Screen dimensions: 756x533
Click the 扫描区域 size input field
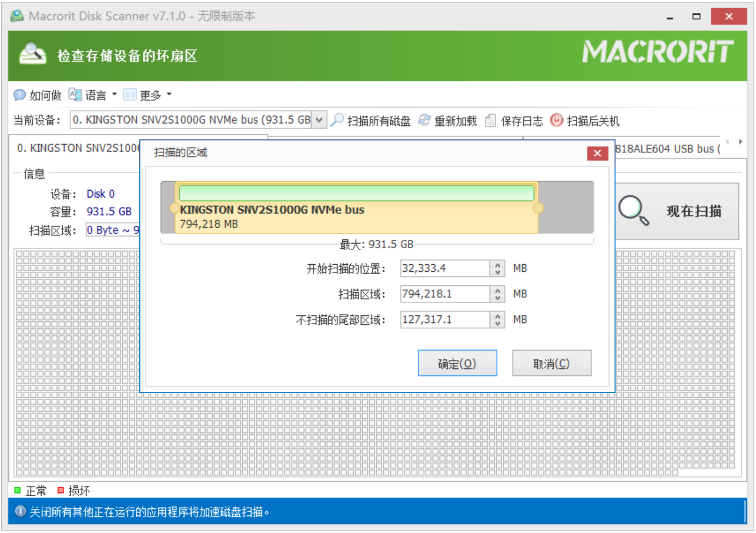(x=445, y=294)
